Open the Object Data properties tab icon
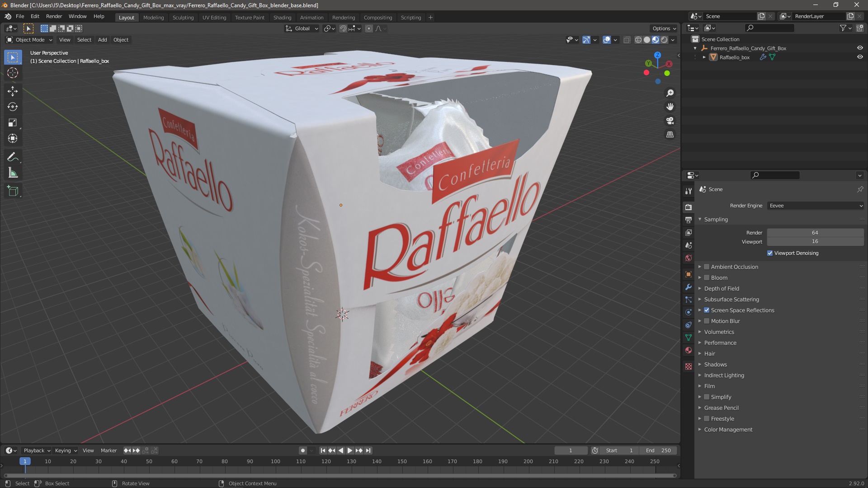The width and height of the screenshot is (868, 488). point(688,338)
